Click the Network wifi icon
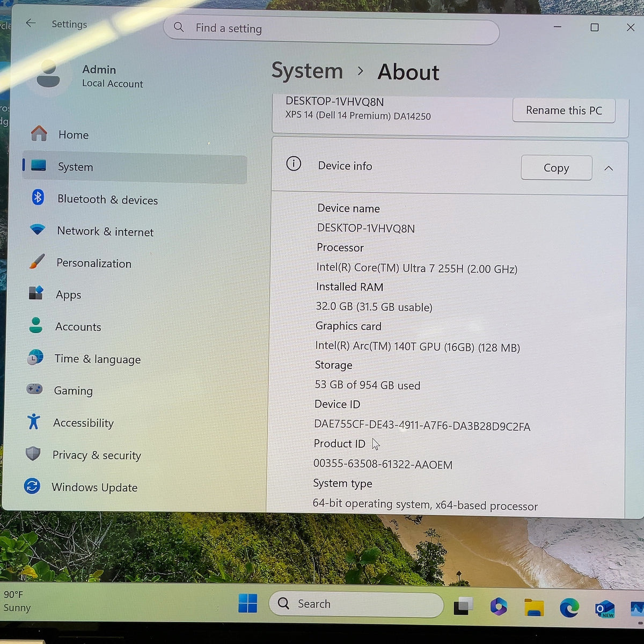 pos(37,230)
